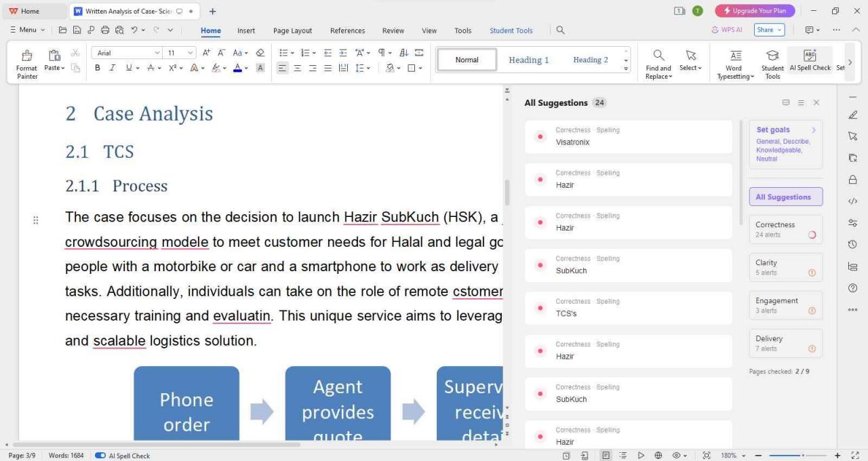Viewport: 868px width, 461px height.
Task: Toggle print layout view in status bar
Action: [606, 456]
